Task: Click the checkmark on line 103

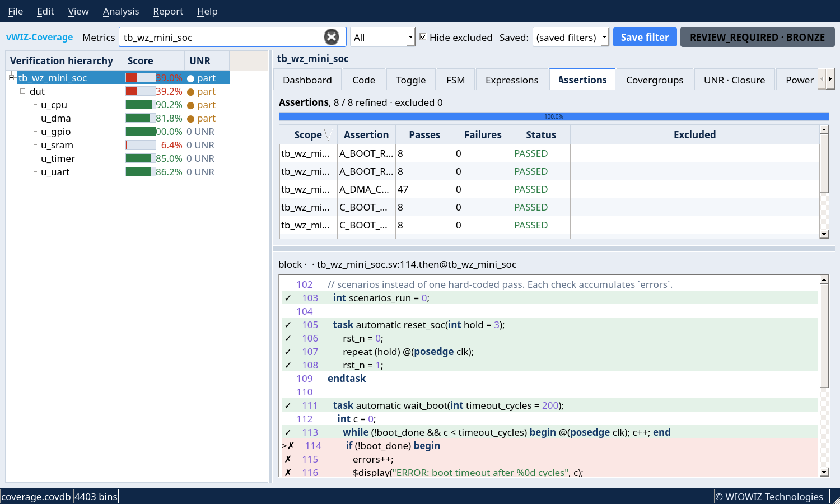Action: (x=288, y=298)
